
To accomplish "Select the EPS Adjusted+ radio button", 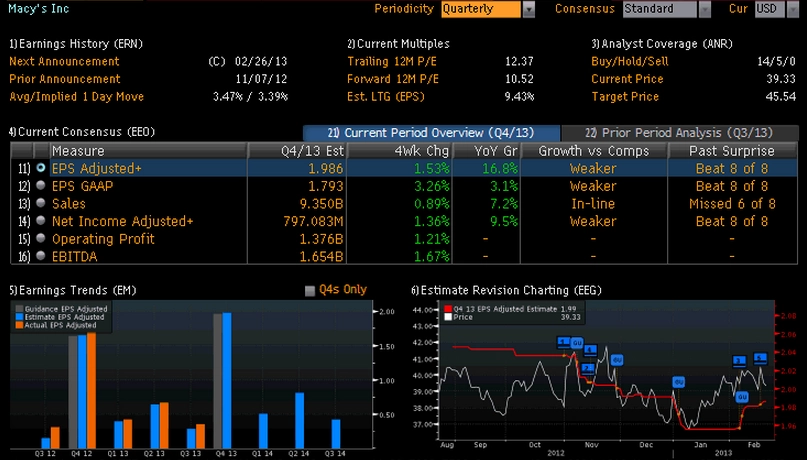I will click(x=41, y=168).
